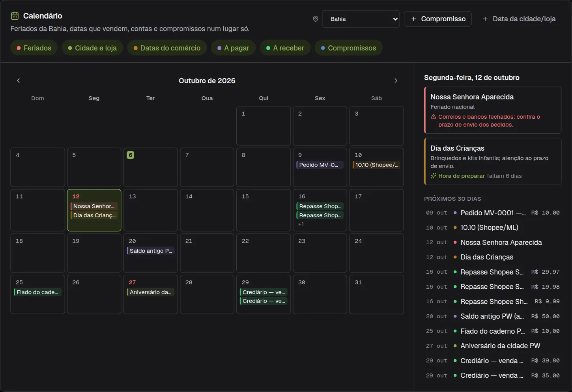Open the Bahia state dropdown

pyautogui.click(x=361, y=19)
